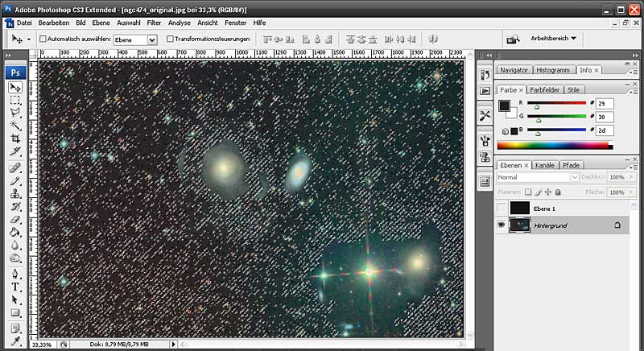The image size is (644, 351).
Task: Open the Layer Comps panel icon
Action: [485, 181]
